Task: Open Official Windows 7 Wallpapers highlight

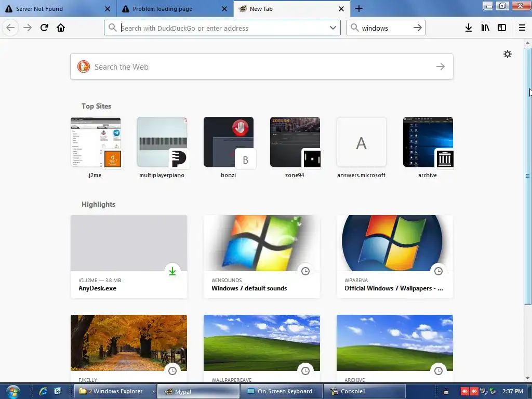Action: point(395,257)
